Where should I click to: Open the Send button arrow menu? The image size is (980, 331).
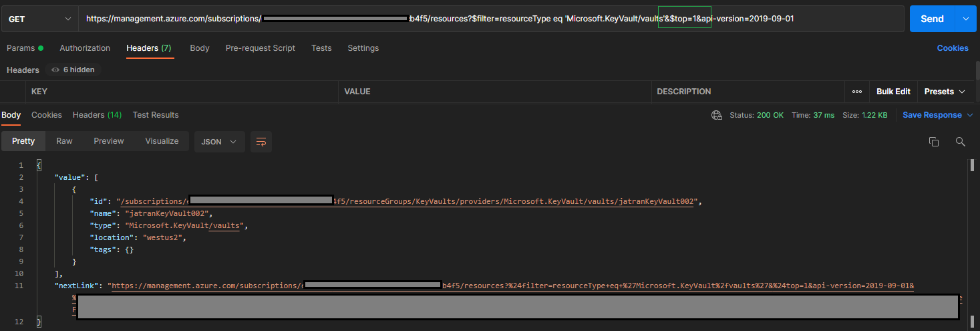click(966, 19)
